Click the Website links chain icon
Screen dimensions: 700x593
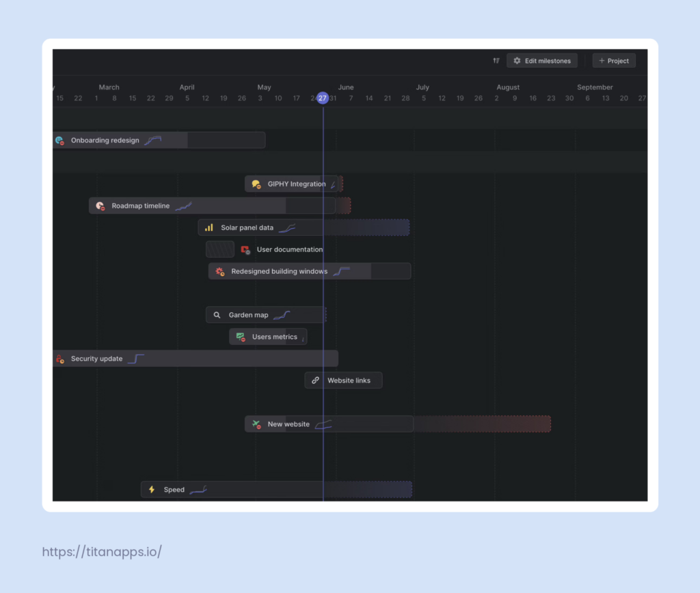pyautogui.click(x=315, y=381)
